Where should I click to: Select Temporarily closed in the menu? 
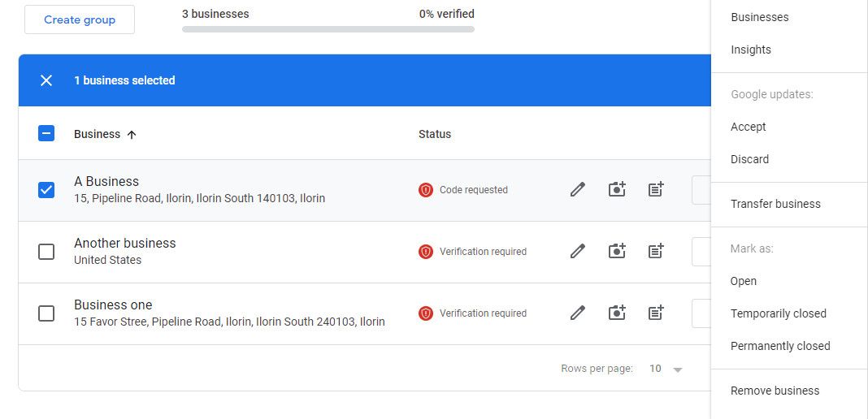778,313
